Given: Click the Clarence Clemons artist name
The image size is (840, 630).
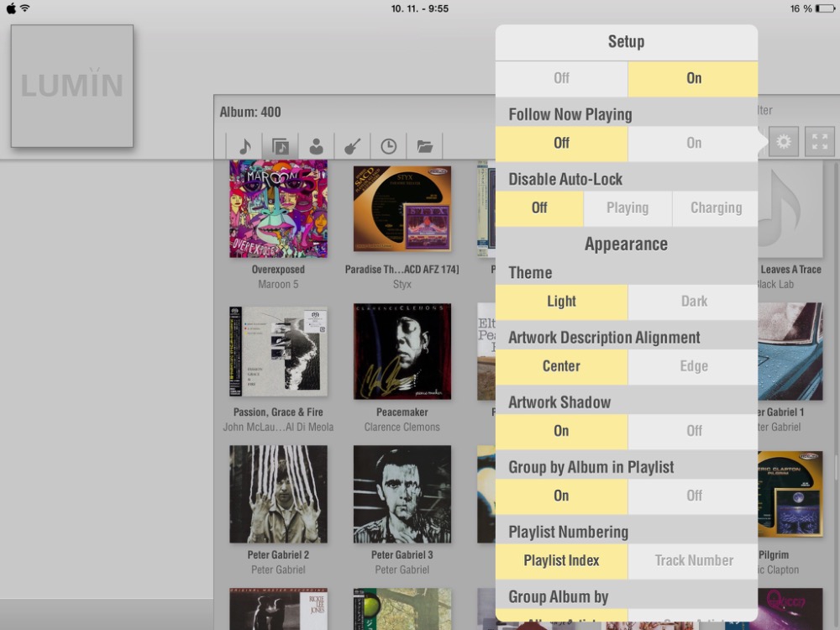Looking at the screenshot, I should point(402,427).
